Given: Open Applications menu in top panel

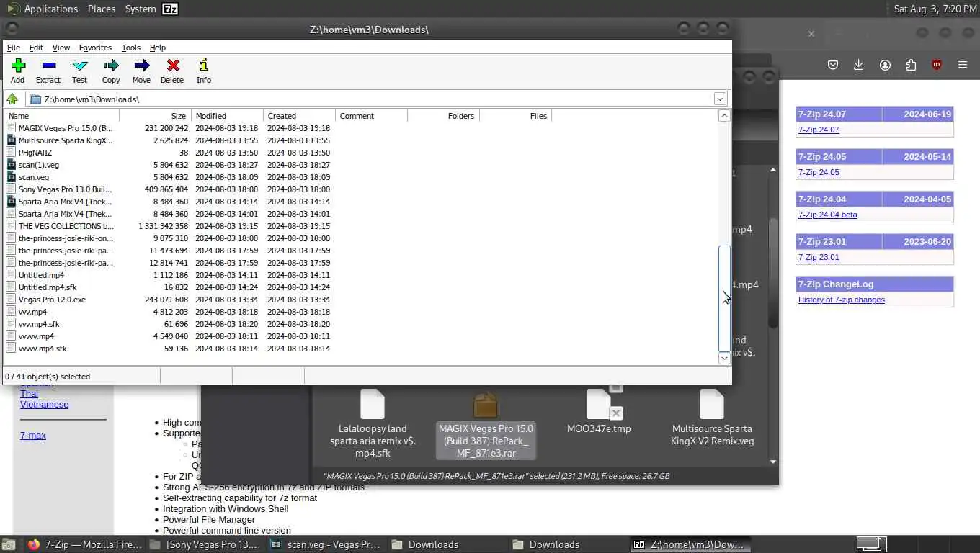Looking at the screenshot, I should point(50,9).
